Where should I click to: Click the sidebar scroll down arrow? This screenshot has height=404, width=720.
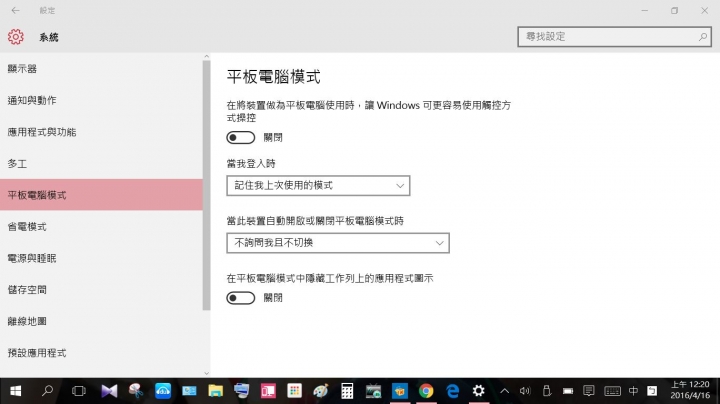click(x=207, y=373)
